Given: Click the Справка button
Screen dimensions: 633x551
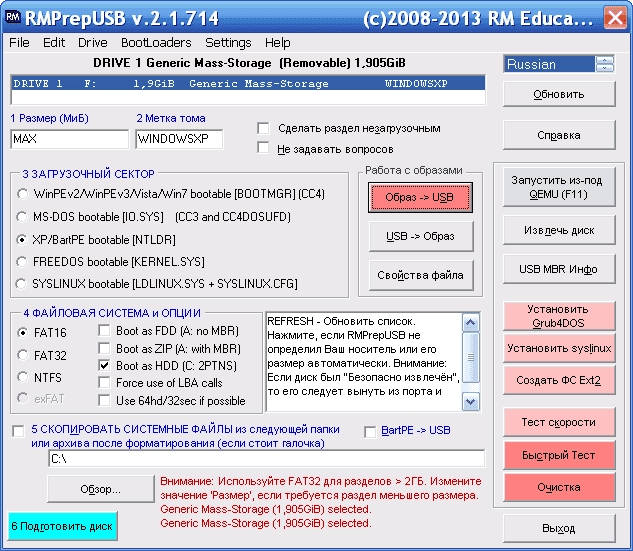Looking at the screenshot, I should click(x=559, y=135).
